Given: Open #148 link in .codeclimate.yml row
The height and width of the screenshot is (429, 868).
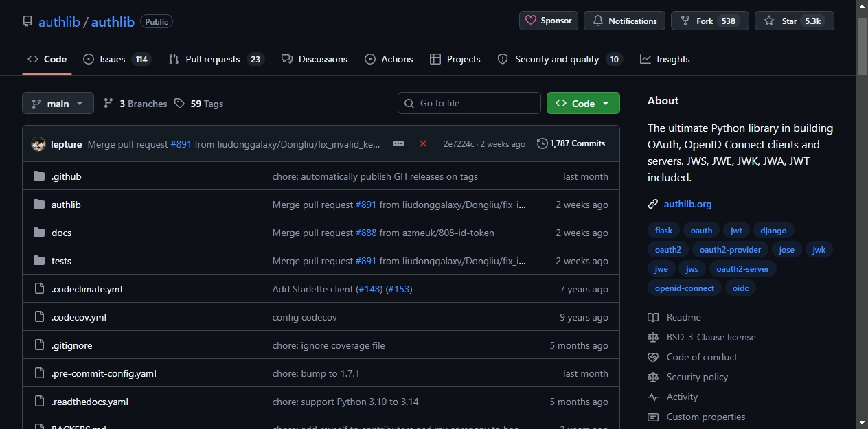Looking at the screenshot, I should click(370, 289).
